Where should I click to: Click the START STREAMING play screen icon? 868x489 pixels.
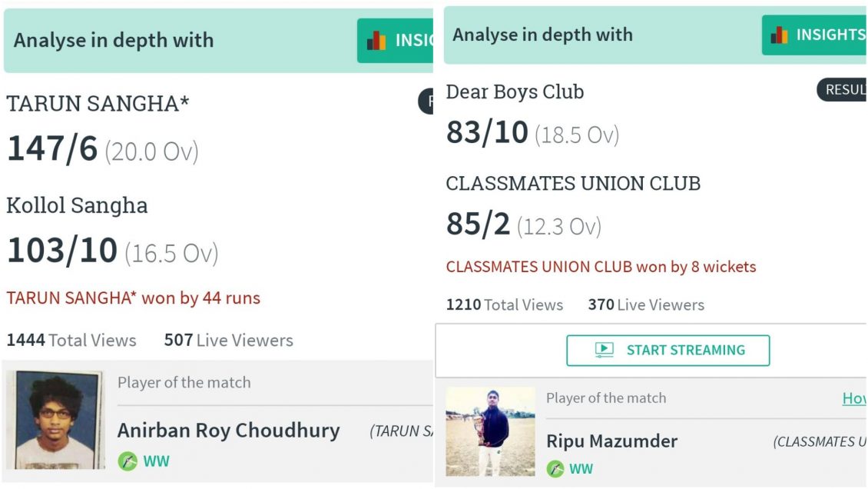tap(605, 349)
